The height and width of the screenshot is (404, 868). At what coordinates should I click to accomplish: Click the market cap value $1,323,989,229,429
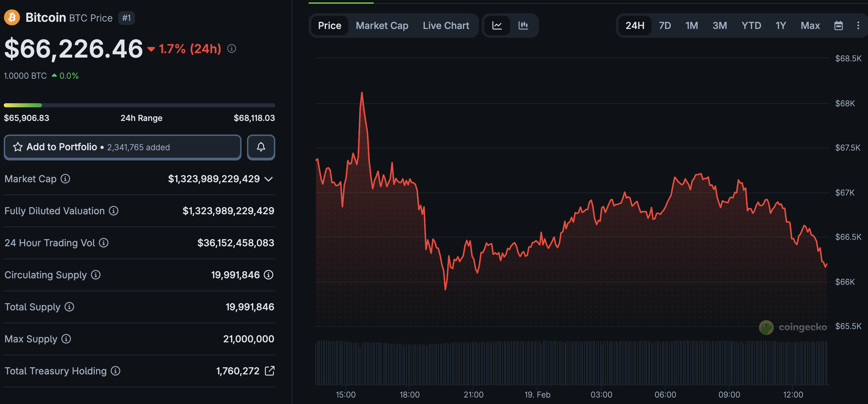click(x=214, y=179)
